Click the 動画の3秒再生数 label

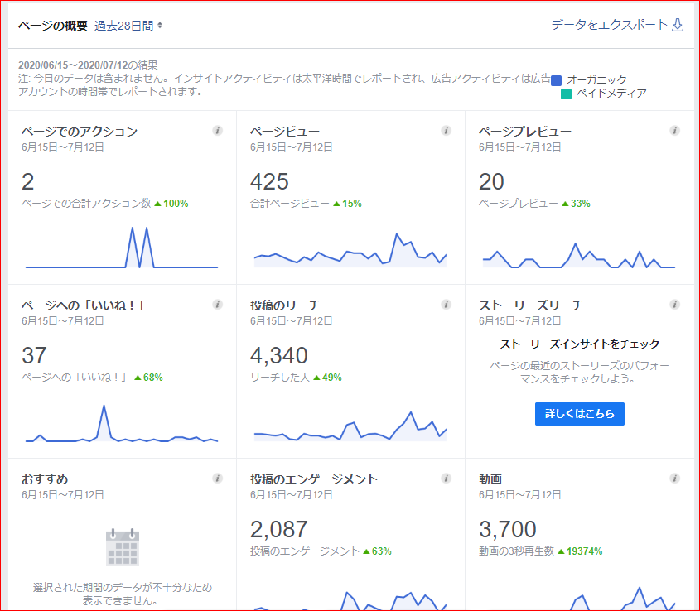[x=517, y=551]
